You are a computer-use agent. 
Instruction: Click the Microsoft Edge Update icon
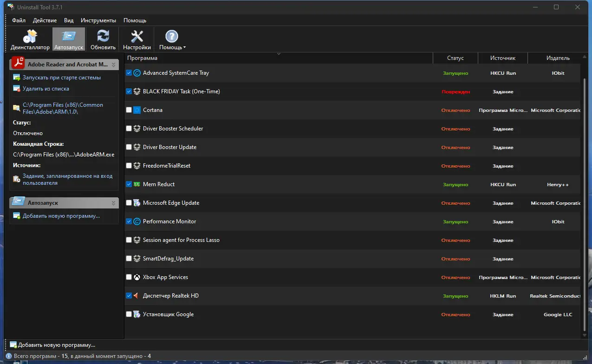[137, 203]
